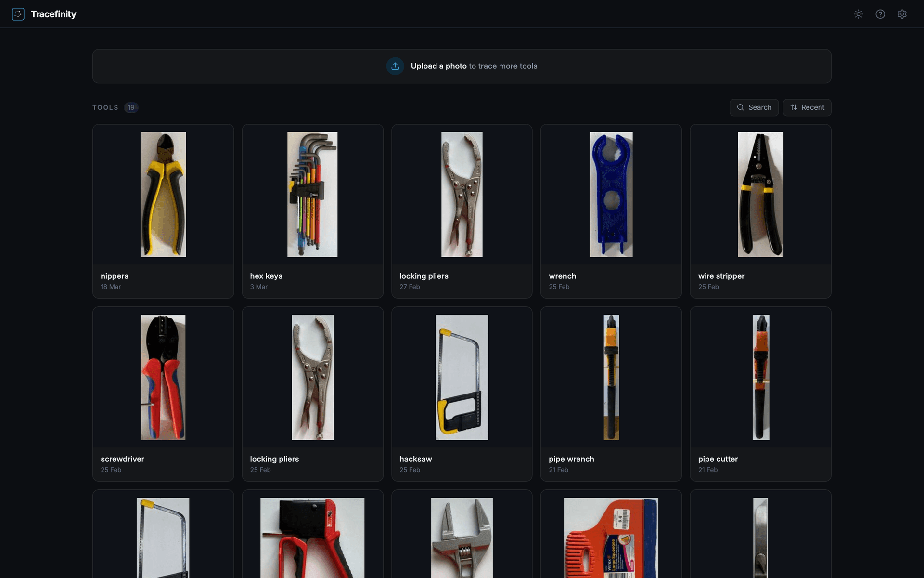Open the help icon in the top bar
This screenshot has height=578, width=924.
click(x=880, y=14)
